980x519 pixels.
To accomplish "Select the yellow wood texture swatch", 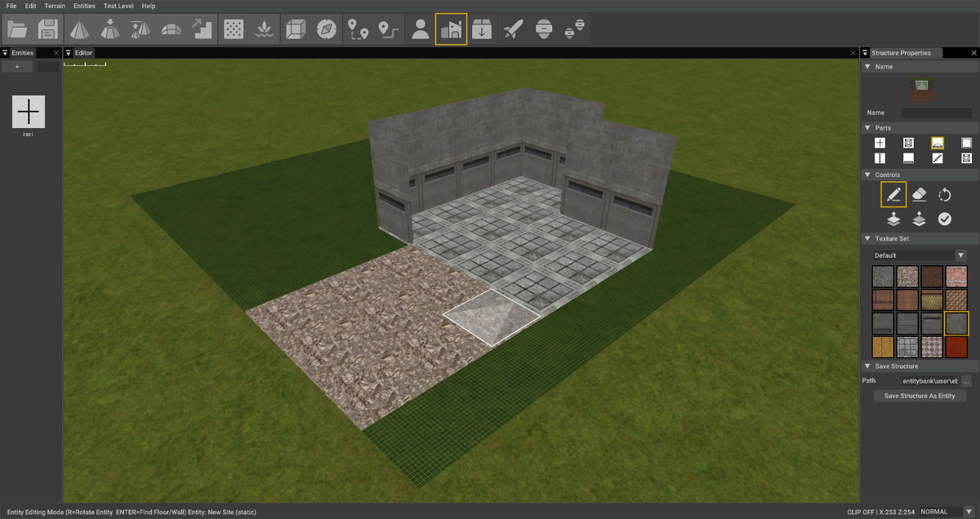I will point(883,348).
